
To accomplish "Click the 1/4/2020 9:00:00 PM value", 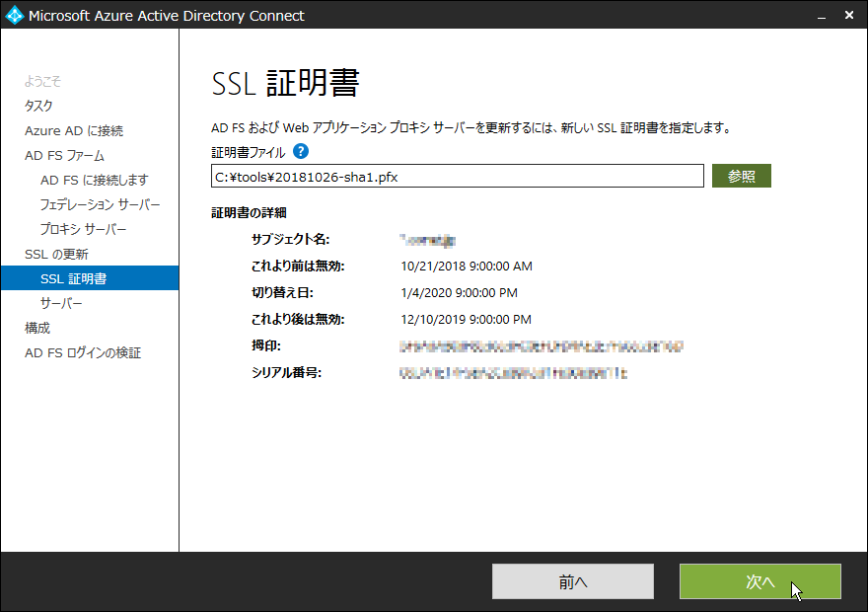I will tap(459, 293).
